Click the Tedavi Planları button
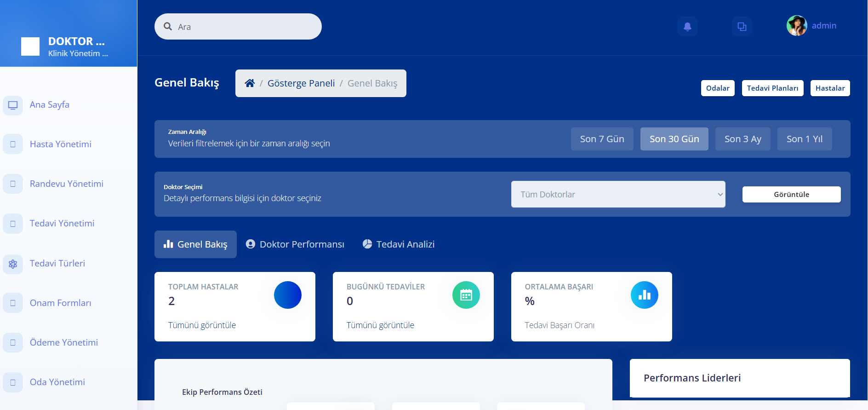This screenshot has width=868, height=410. click(772, 88)
